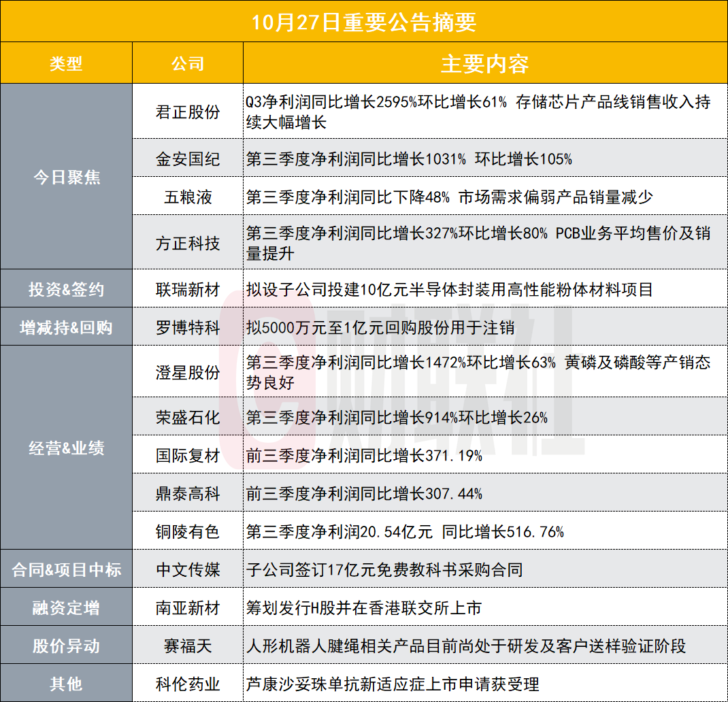
Task: Select company name 荣盛石化
Action: point(188,418)
